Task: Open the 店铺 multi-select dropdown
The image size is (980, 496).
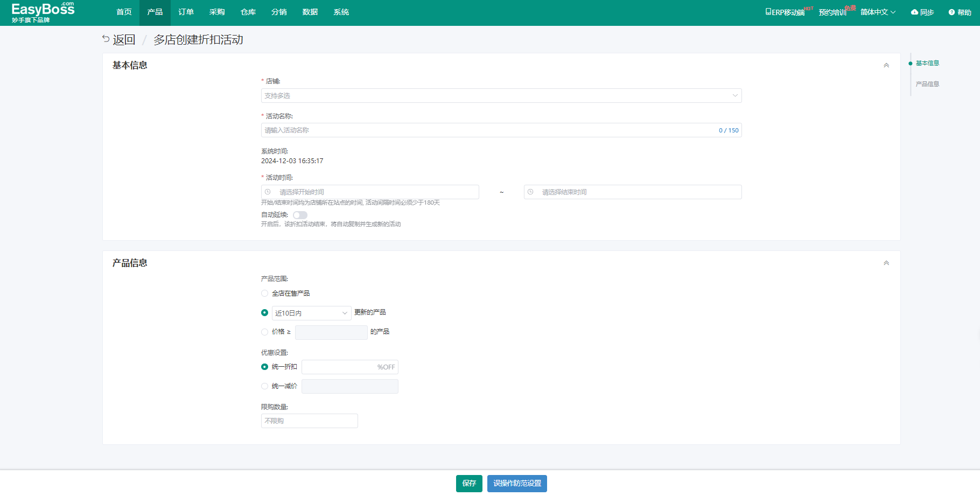Action: coord(501,95)
